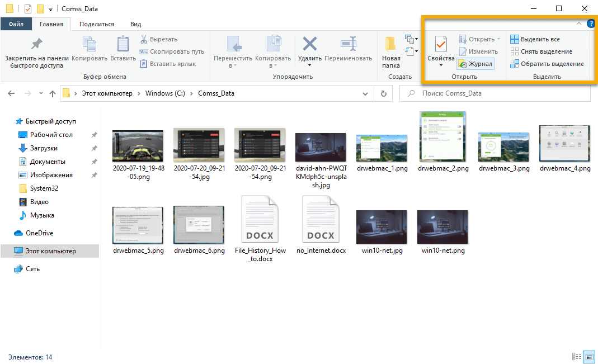Screen dimensions: 598x364
Task: Click Этот компьютер in address bar
Action: [x=107, y=93]
